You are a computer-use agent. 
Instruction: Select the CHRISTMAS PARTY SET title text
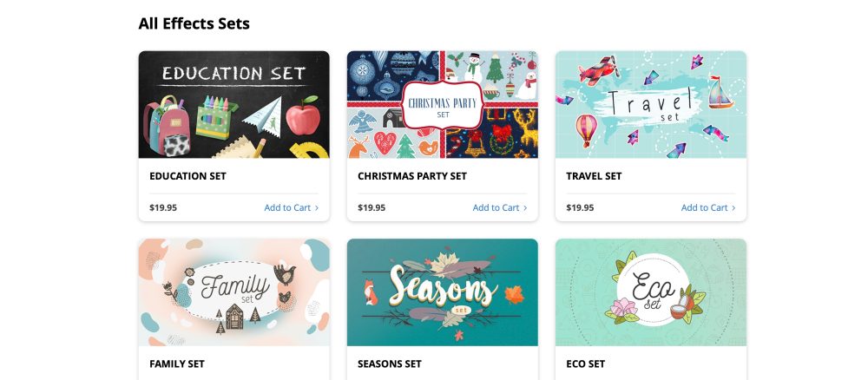(412, 176)
